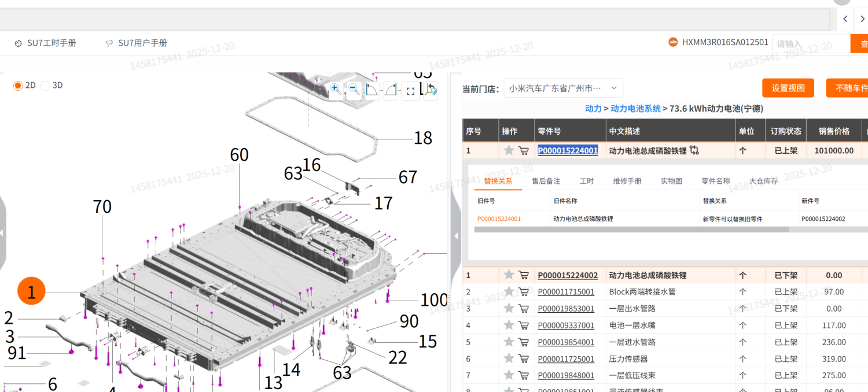The width and height of the screenshot is (868, 392).
Task: Rotate the diagram counterclockwise
Action: 372,90
